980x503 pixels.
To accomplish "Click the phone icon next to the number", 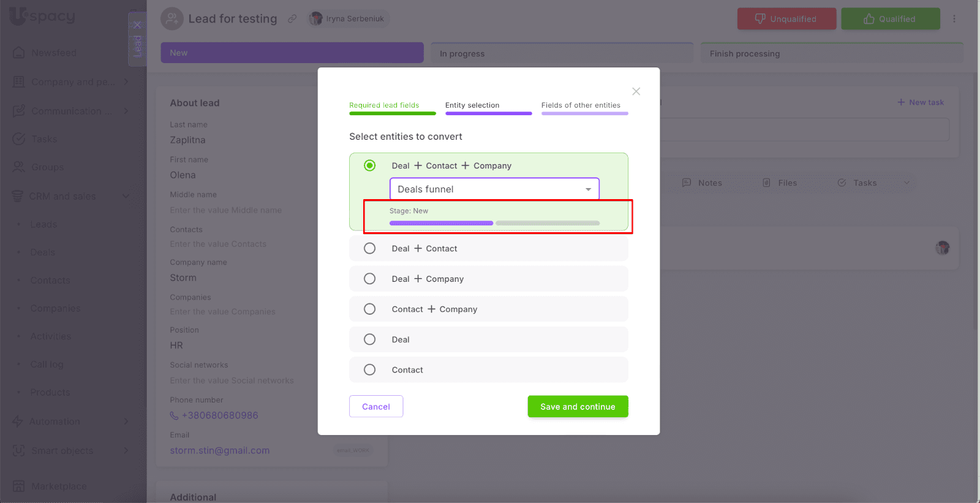I will coord(175,415).
